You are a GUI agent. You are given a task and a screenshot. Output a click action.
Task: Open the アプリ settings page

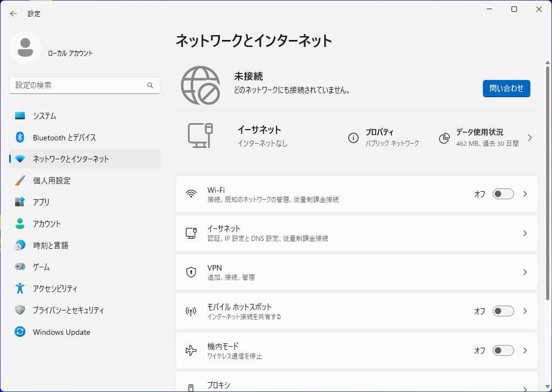pyautogui.click(x=85, y=202)
